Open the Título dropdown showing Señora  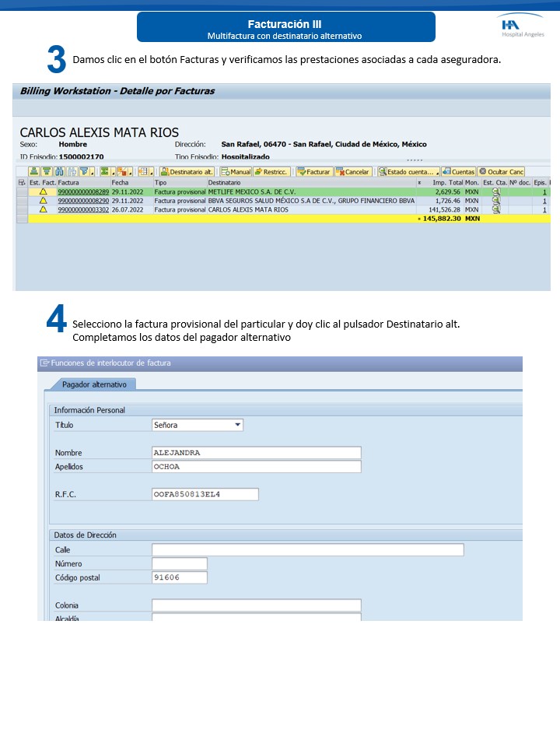coord(238,425)
